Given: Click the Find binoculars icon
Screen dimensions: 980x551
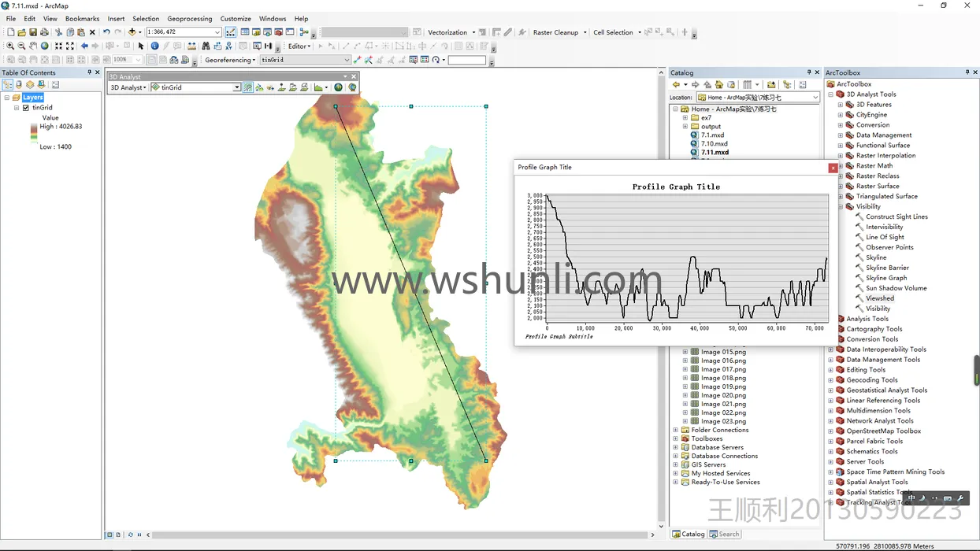Looking at the screenshot, I should tap(206, 46).
